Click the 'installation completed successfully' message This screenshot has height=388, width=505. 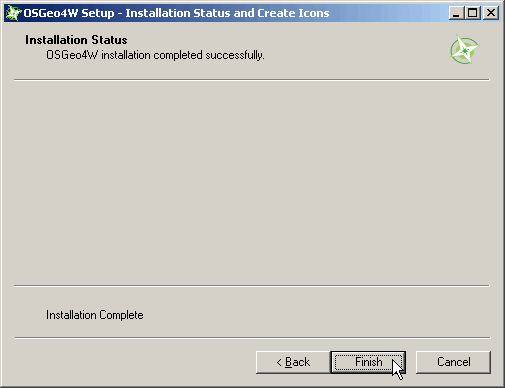click(155, 55)
